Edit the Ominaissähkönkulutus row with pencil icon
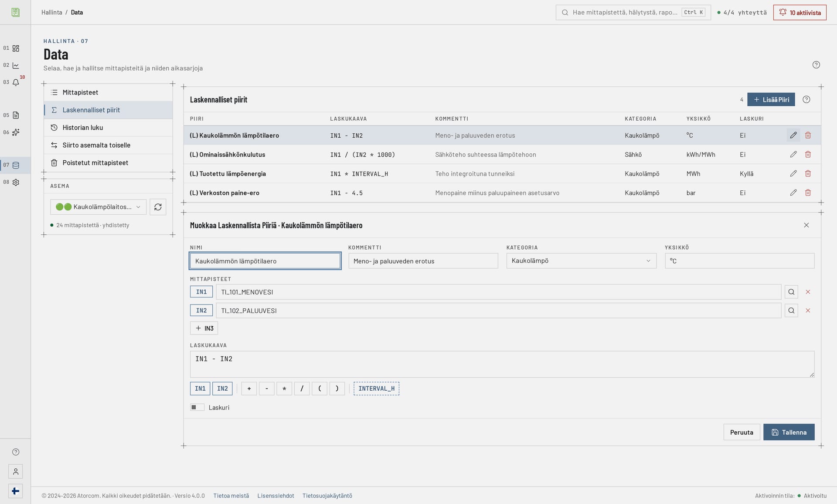Image resolution: width=837 pixels, height=504 pixels. click(793, 155)
